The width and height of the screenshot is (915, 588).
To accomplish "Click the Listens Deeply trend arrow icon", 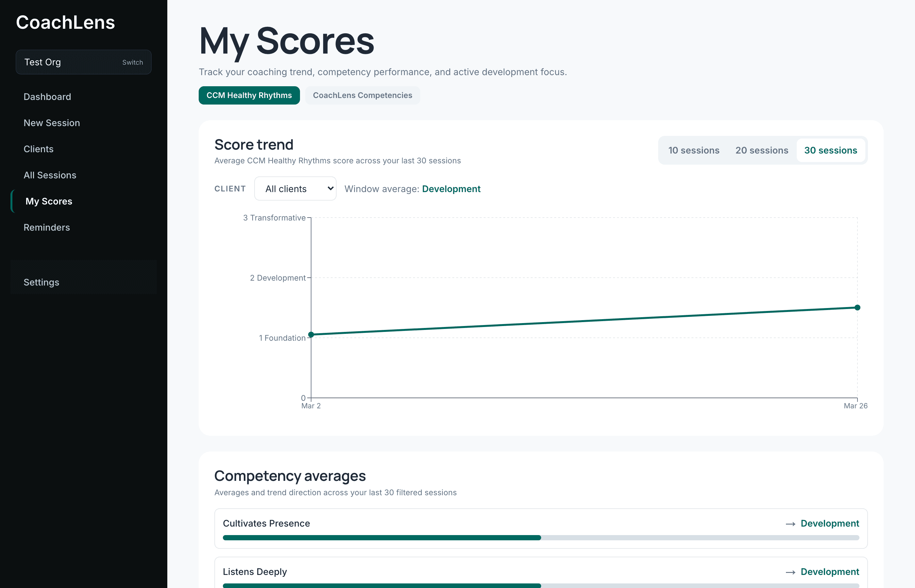I will pos(790,572).
